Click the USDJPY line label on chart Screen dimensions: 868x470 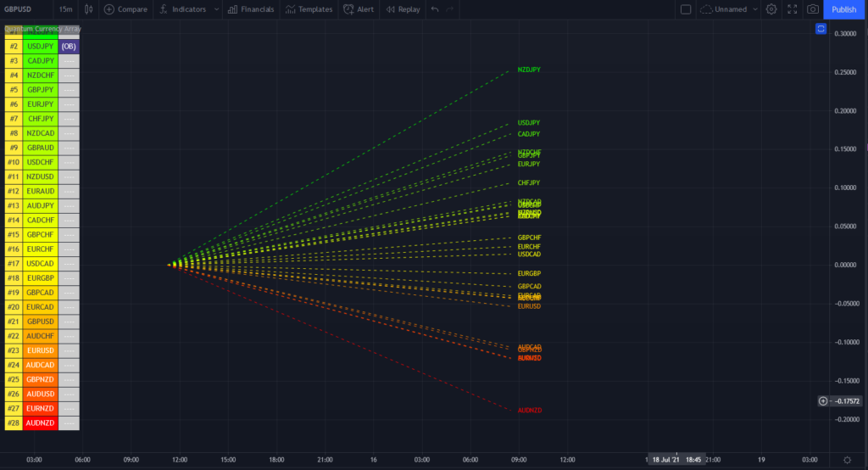[x=529, y=123]
